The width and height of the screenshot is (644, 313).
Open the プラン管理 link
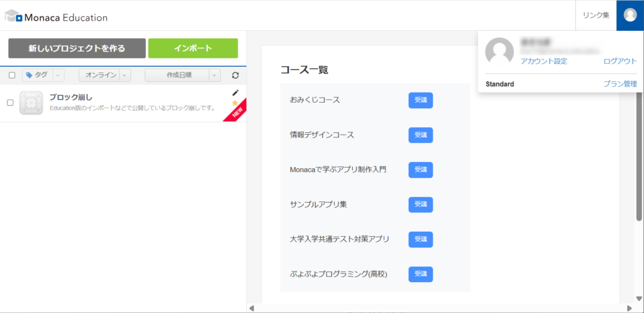point(620,84)
